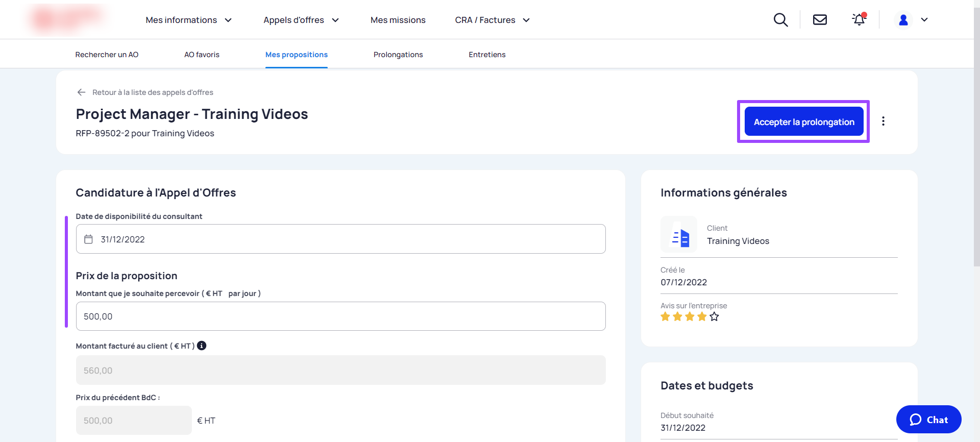Click the third rating star
The image size is (980, 442).
(690, 316)
